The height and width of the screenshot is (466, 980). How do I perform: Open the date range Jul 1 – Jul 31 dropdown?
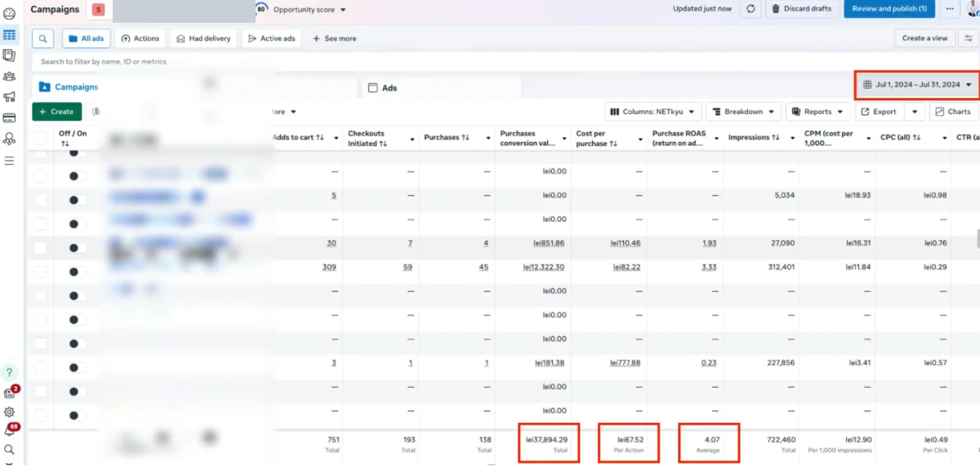pyautogui.click(x=917, y=85)
